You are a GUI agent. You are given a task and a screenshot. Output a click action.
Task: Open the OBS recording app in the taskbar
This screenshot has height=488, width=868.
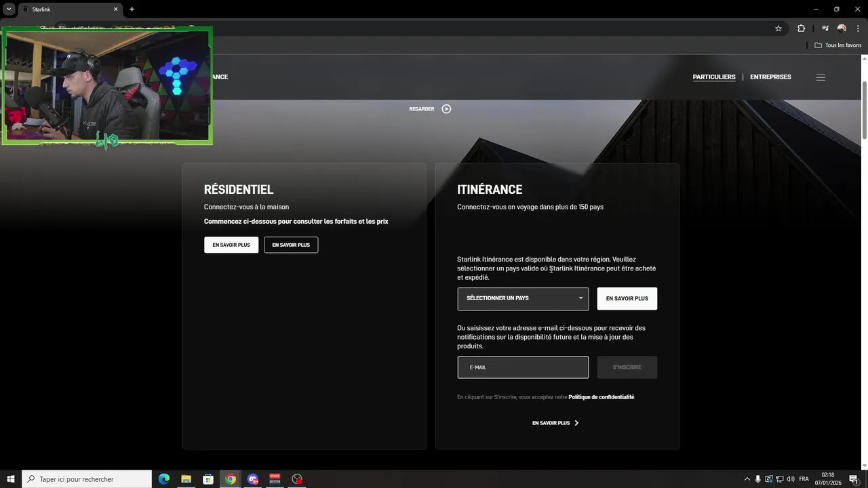click(x=297, y=479)
